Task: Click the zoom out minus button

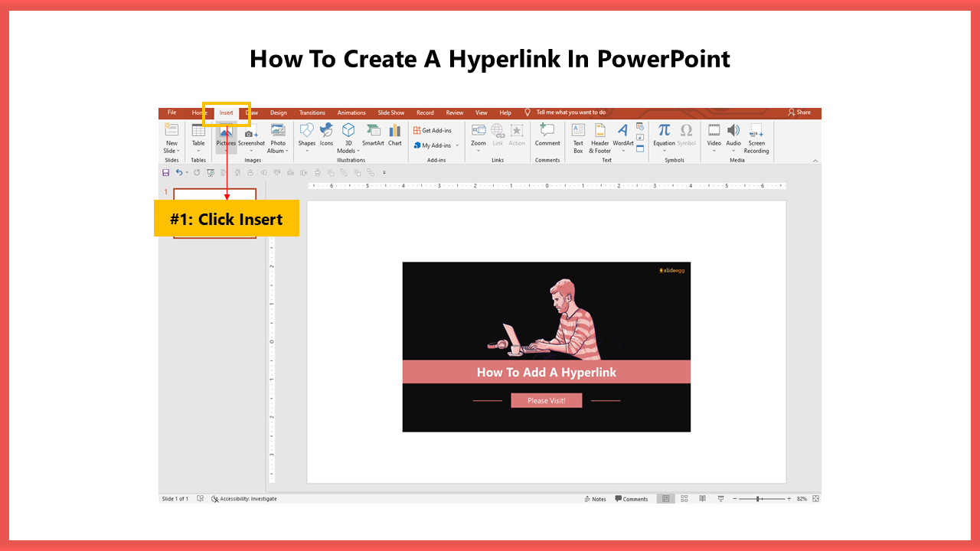Action: click(x=735, y=499)
